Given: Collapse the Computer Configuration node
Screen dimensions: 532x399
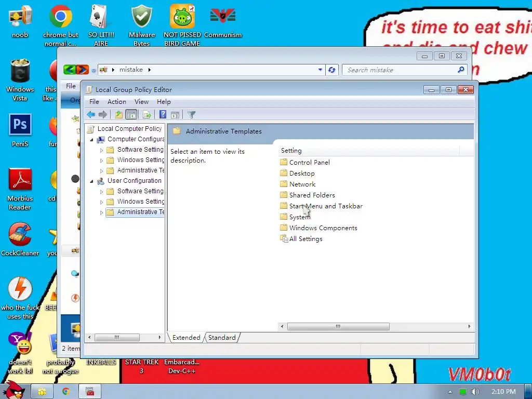Looking at the screenshot, I should click(91, 139).
